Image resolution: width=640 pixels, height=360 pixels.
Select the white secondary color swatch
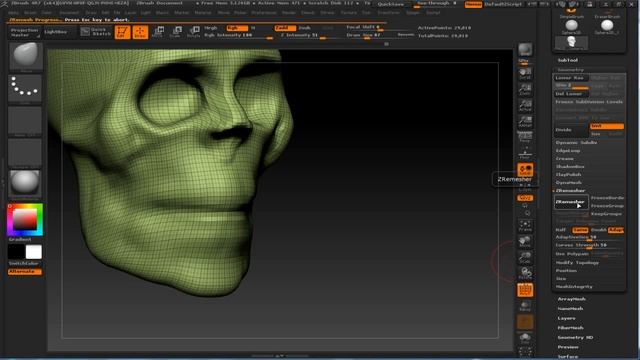point(33,252)
